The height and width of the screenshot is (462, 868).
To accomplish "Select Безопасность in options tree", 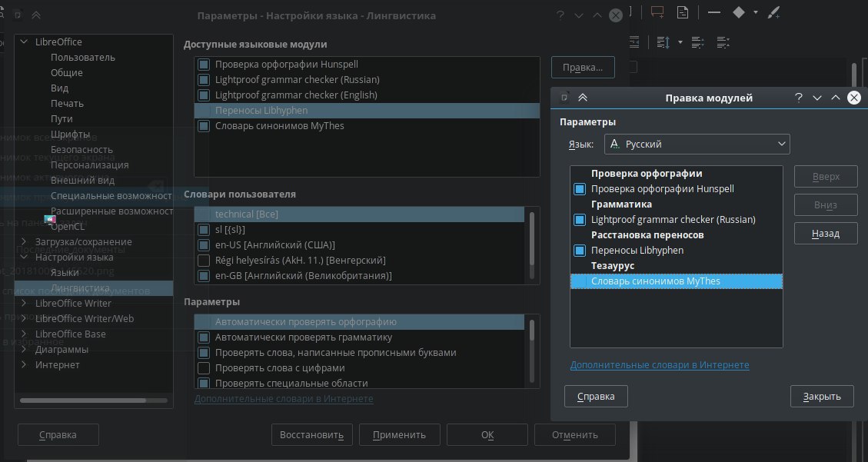I will (82, 149).
